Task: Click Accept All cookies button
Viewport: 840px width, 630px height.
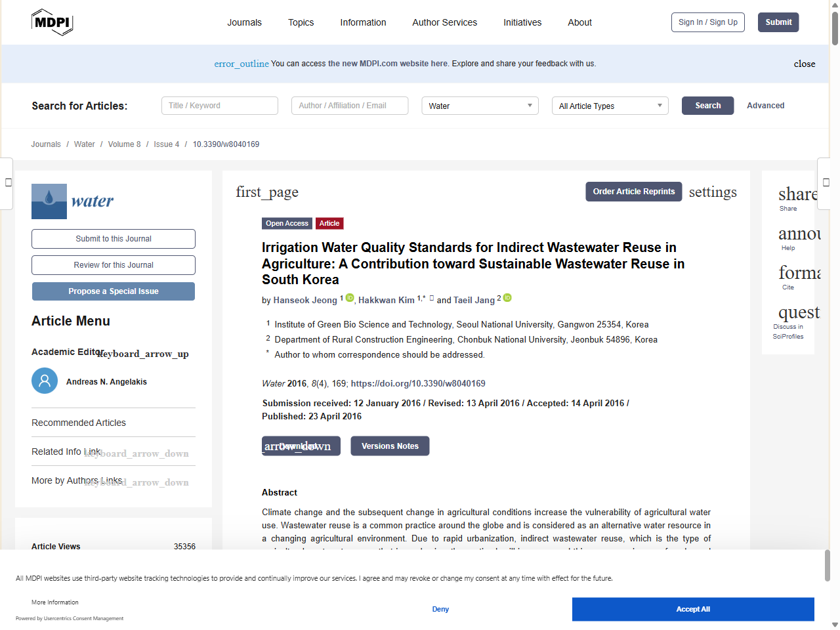Action: 692,609
